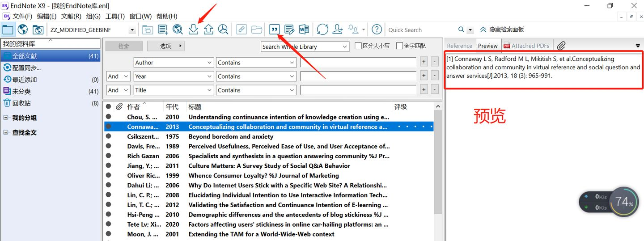Click the paperclip attach file icon in tab bar
Image resolution: width=644 pixels, height=241 pixels.
pos(561,46)
